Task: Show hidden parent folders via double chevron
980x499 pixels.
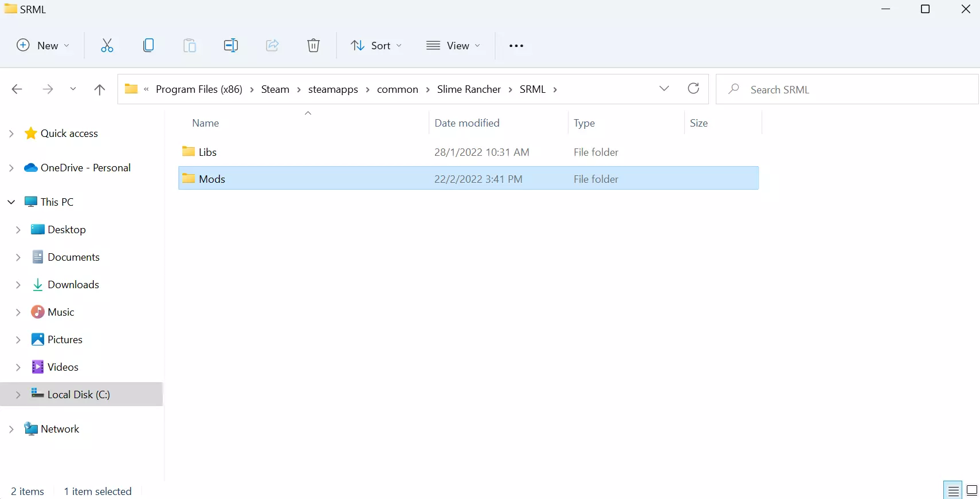Action: (x=146, y=89)
